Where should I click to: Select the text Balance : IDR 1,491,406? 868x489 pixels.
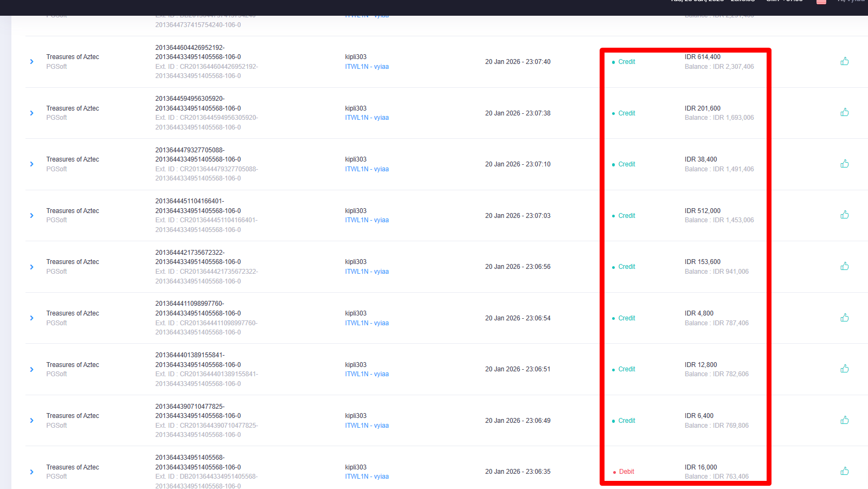(x=719, y=169)
